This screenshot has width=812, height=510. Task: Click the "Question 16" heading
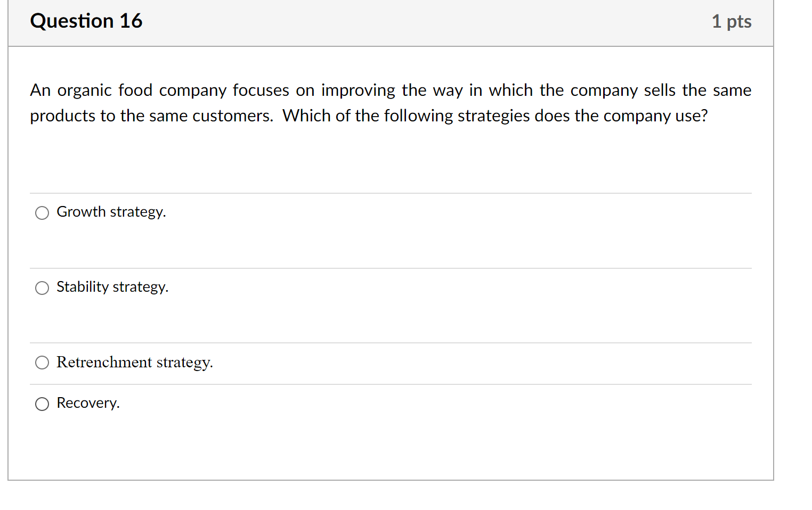point(86,21)
